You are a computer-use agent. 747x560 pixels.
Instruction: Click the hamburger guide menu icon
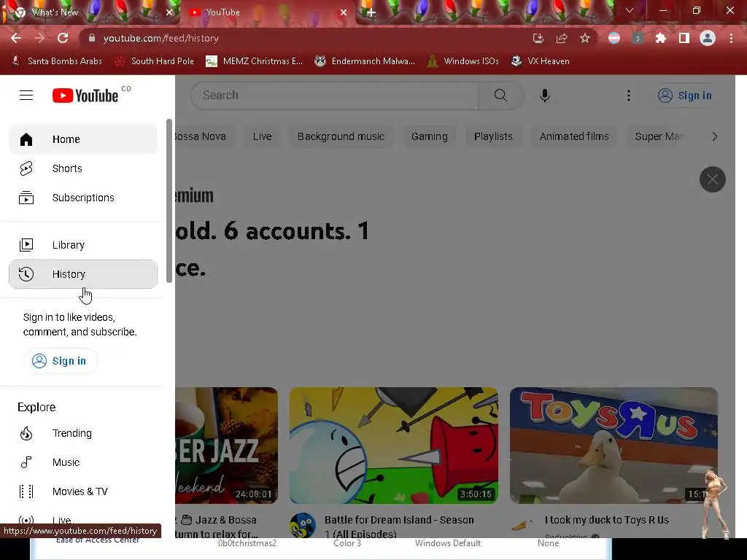click(x=26, y=96)
